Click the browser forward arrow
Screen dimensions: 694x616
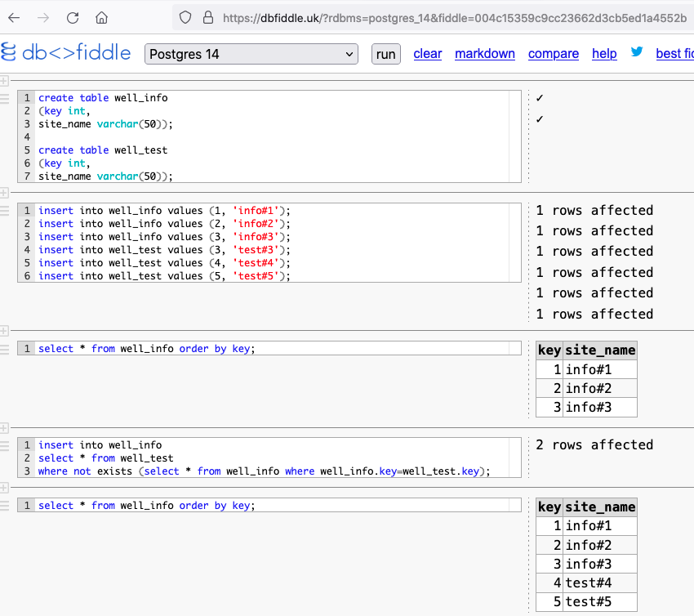point(43,18)
